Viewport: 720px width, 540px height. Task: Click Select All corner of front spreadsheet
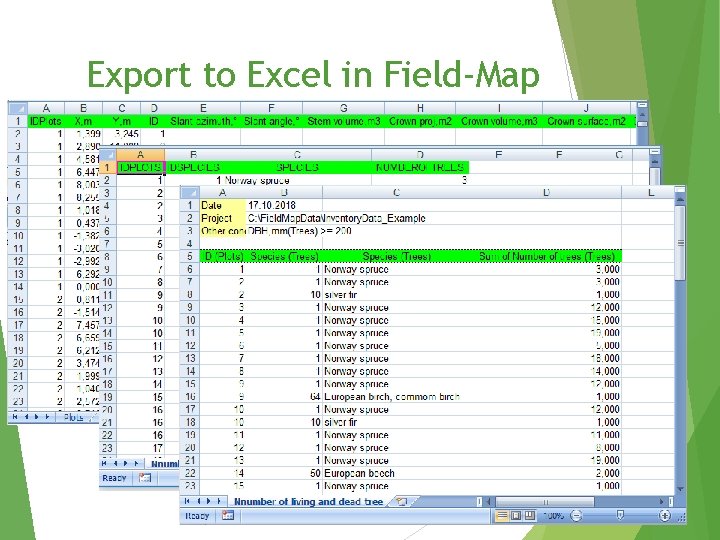tap(190, 192)
